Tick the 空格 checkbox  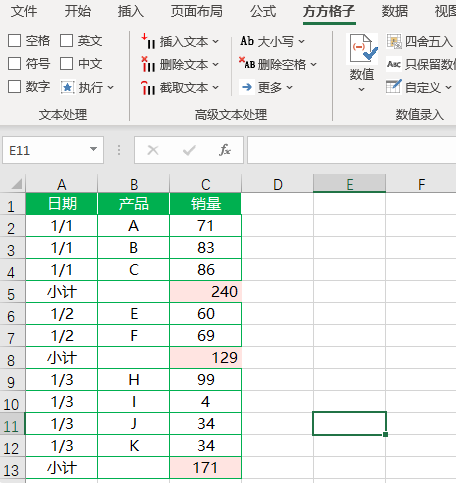[x=14, y=41]
